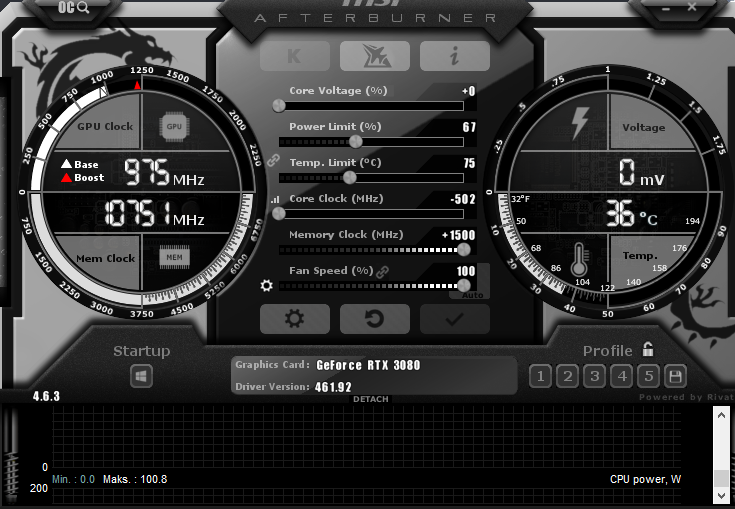Viewport: 735px width, 509px height.
Task: Click the Memory Clock slider handle
Action: (x=464, y=249)
